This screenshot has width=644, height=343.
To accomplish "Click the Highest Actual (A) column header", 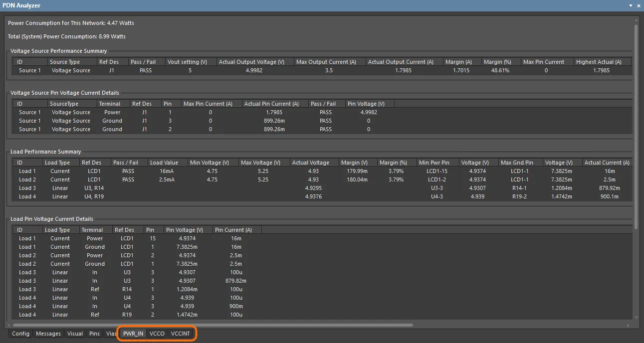I will 599,62.
